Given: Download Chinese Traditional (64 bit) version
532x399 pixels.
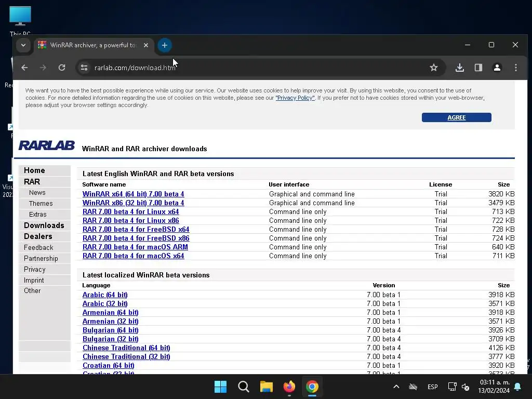Looking at the screenshot, I should click(126, 348).
